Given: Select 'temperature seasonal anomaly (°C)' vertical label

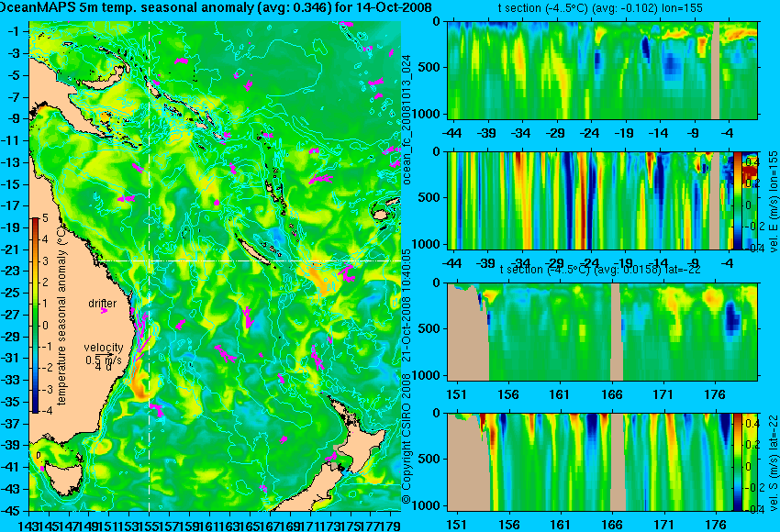Looking at the screenshot, I should click(x=61, y=316).
